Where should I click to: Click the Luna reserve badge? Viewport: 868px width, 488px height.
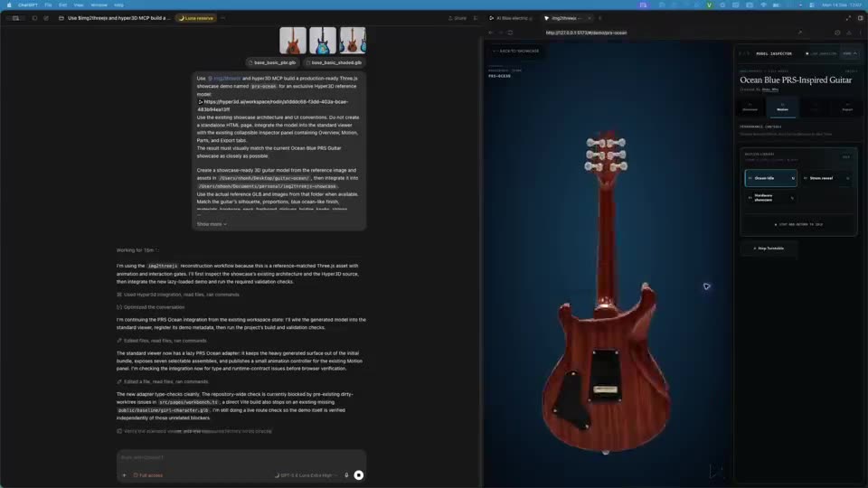pyautogui.click(x=196, y=18)
